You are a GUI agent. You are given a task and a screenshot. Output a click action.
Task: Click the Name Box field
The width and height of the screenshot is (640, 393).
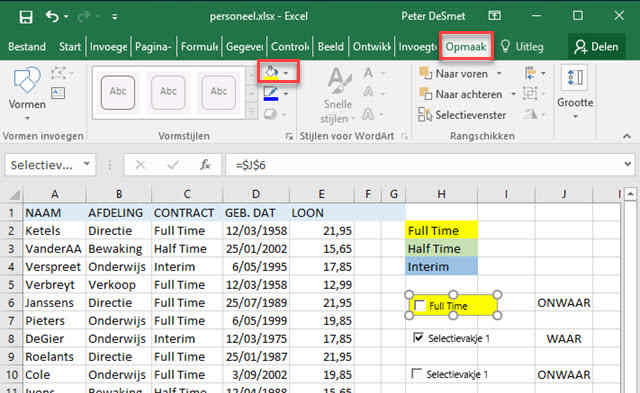(44, 165)
